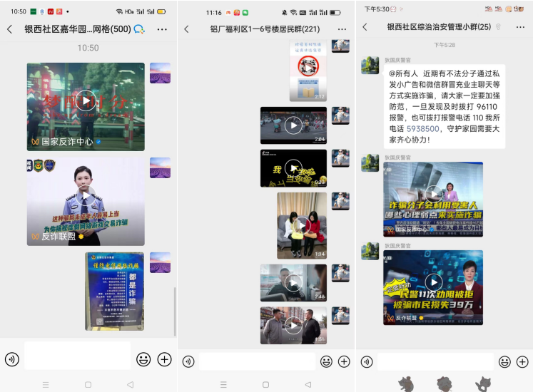The width and height of the screenshot is (533, 392).
Task: Tap the 下午5:28 timestamp label
Action: [x=445, y=45]
